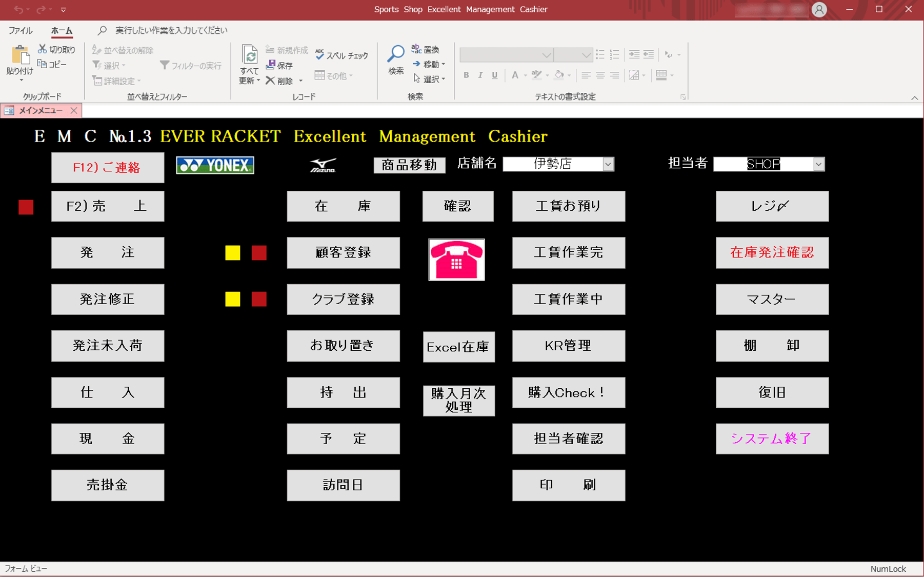924x577 pixels.
Task: Click the マスター button
Action: coord(772,299)
